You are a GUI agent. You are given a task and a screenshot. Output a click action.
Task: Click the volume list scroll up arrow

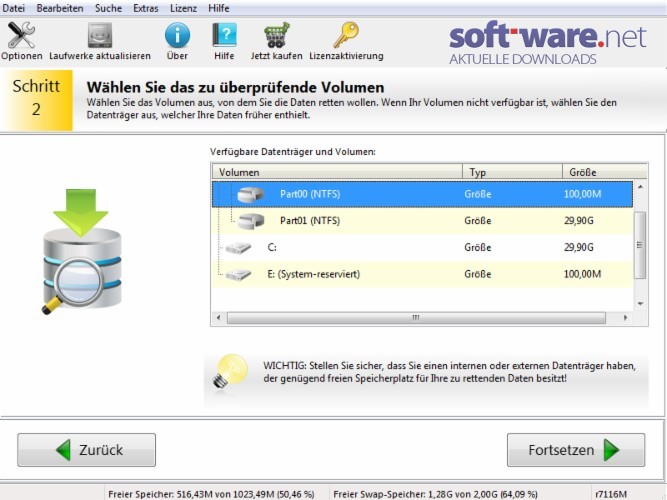(640, 187)
